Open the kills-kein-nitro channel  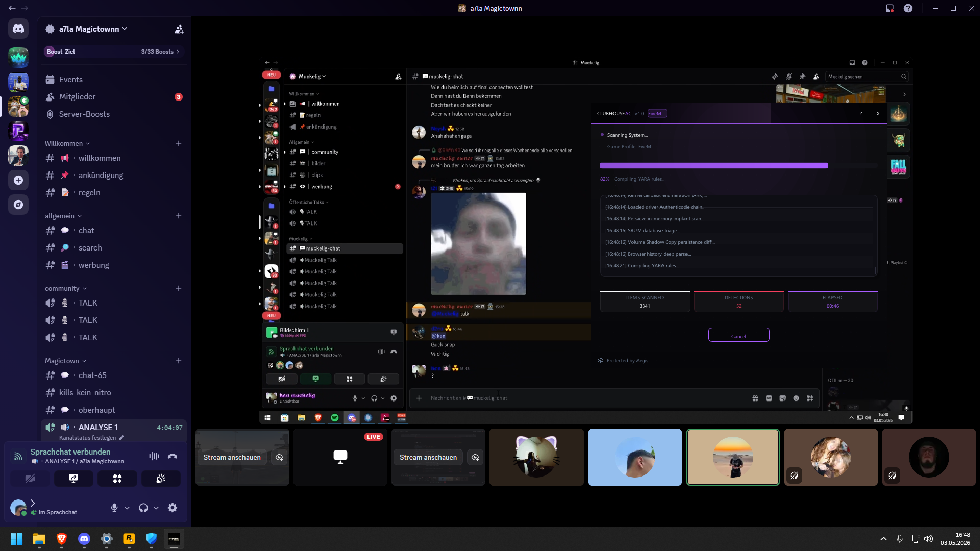pos(113,393)
